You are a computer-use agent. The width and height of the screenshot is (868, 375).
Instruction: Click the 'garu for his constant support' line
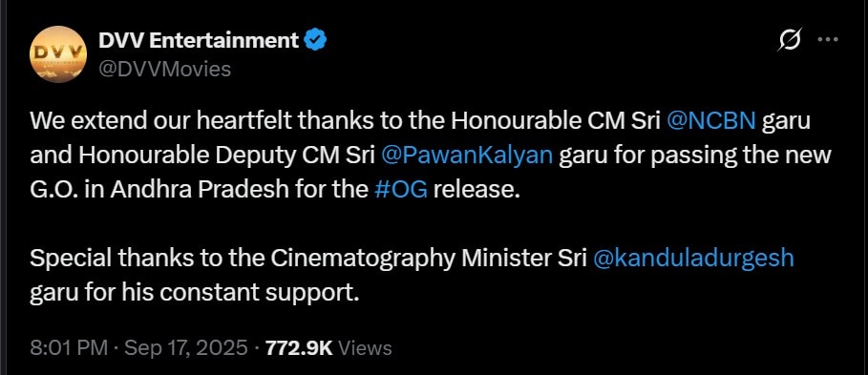[195, 293]
